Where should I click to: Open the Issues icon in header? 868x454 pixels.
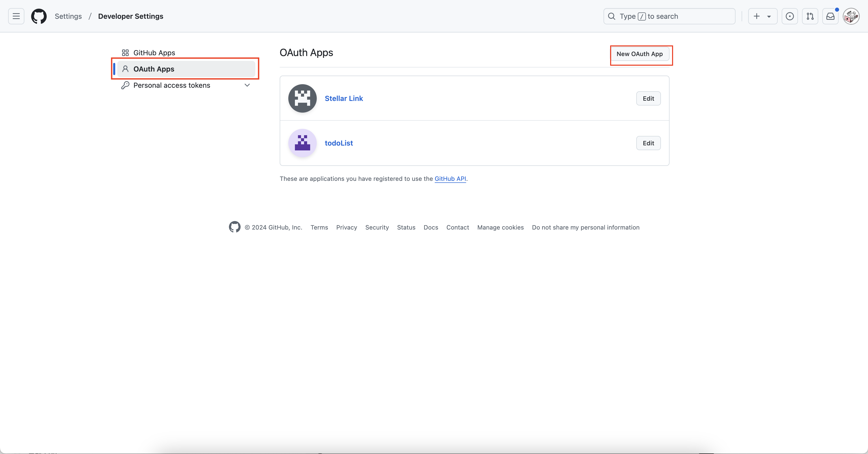coord(790,16)
